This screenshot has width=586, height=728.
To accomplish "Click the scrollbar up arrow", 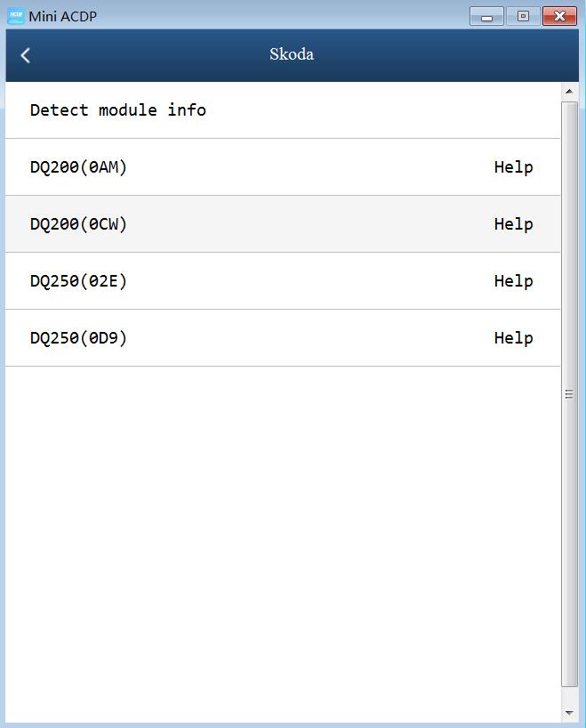I will [569, 92].
